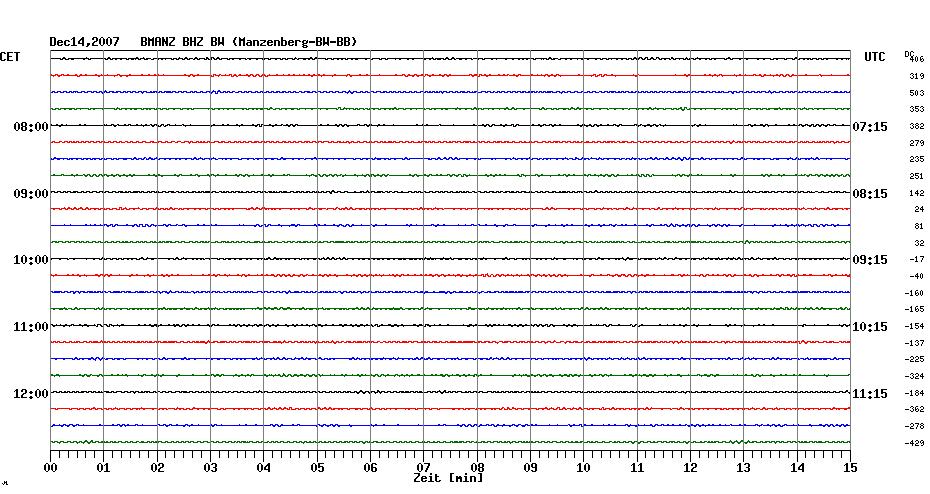
Task: Select DC offset value -17
Action: coord(917,260)
